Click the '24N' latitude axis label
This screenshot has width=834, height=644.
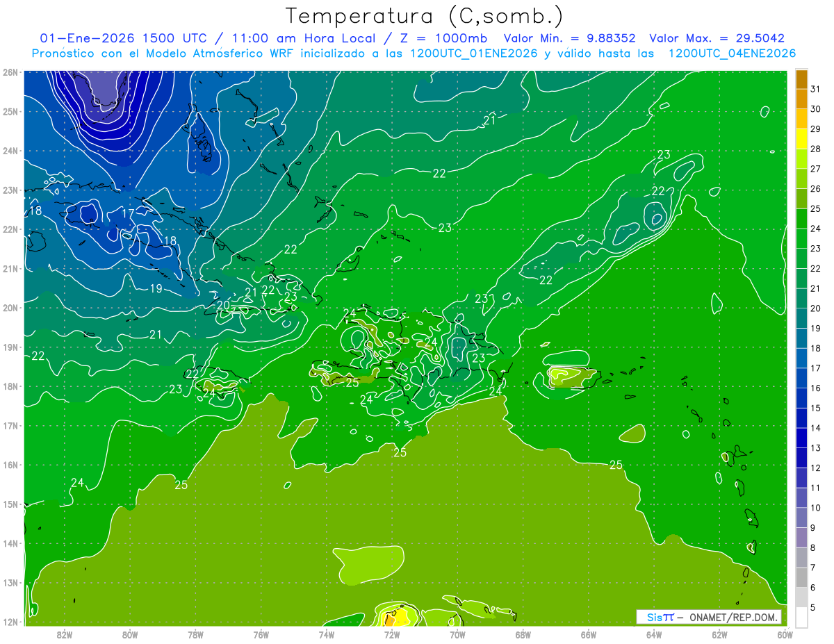10,151
